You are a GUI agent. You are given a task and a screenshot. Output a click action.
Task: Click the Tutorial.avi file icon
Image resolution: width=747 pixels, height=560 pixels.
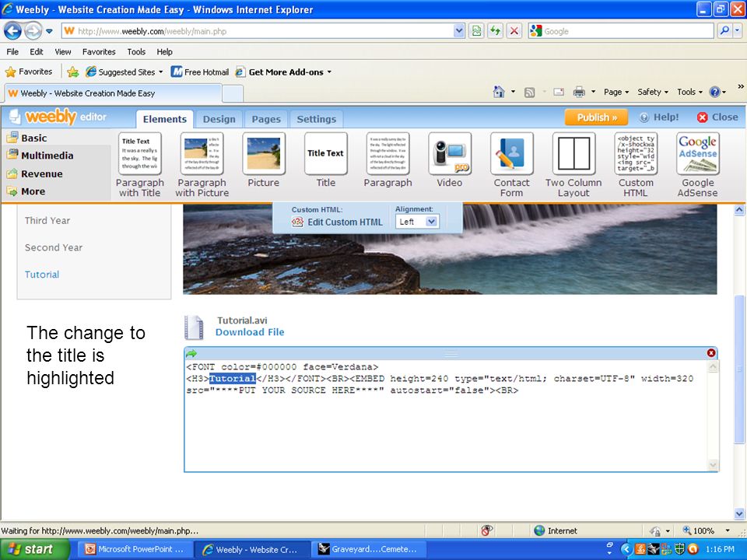tap(195, 327)
